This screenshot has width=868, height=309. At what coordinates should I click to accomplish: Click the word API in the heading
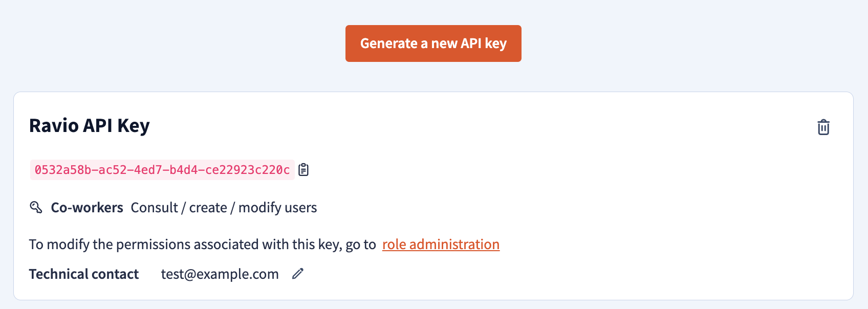(x=98, y=125)
